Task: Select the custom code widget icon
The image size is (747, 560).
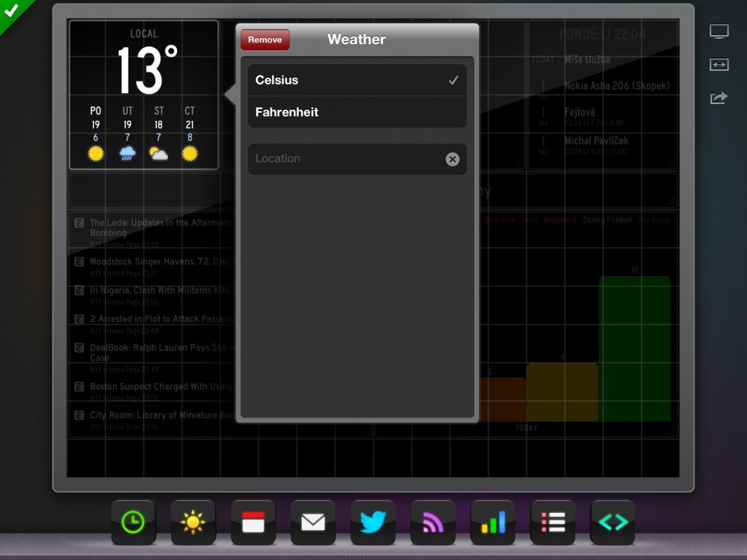Action: coord(612,523)
